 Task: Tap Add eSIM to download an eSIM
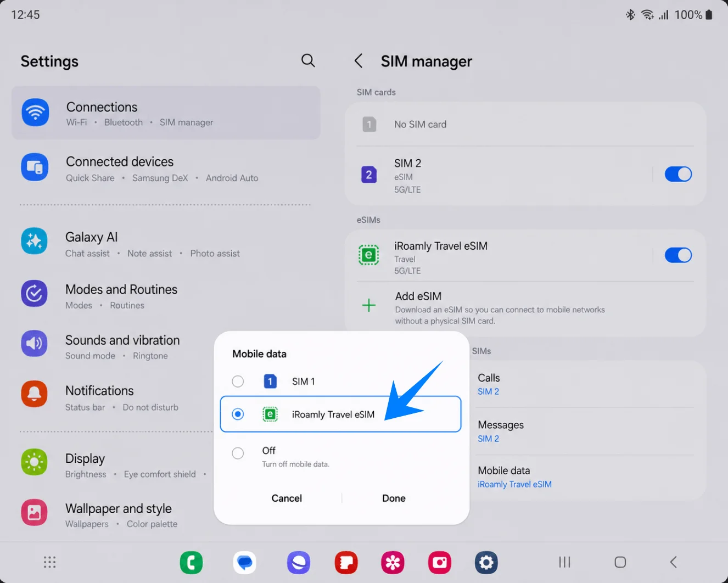(525, 307)
